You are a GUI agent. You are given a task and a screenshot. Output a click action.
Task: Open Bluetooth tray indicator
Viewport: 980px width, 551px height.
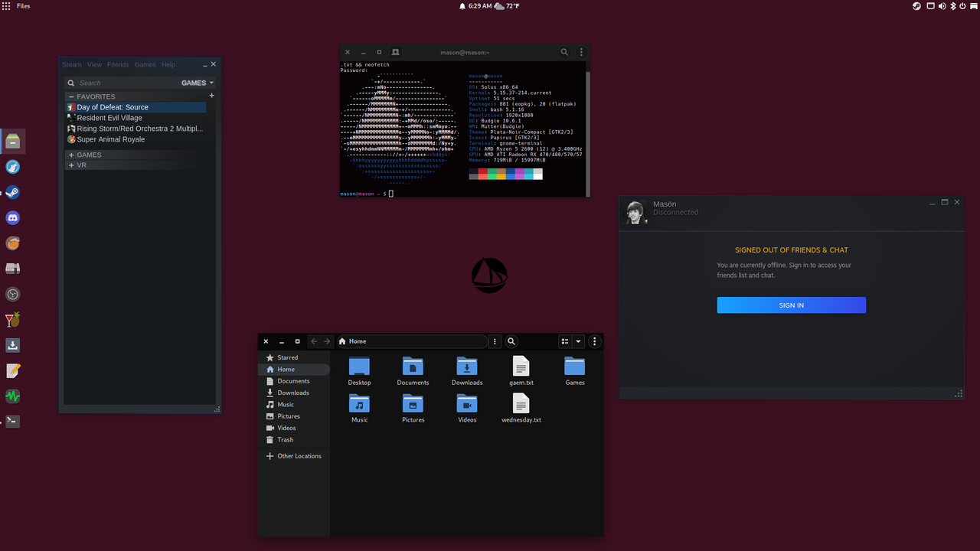954,5
